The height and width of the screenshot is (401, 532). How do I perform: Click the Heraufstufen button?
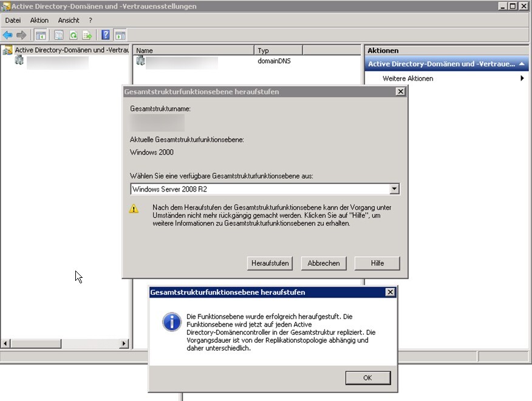click(270, 263)
